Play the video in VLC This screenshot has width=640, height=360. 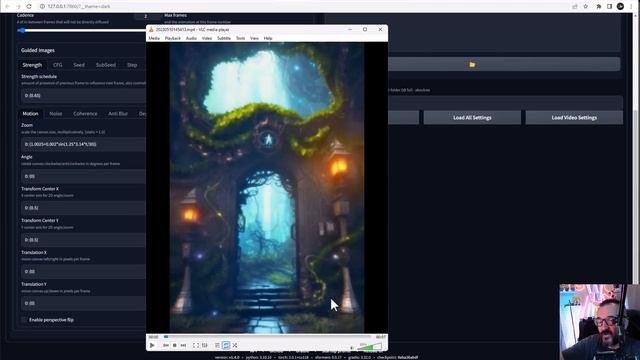click(x=152, y=345)
